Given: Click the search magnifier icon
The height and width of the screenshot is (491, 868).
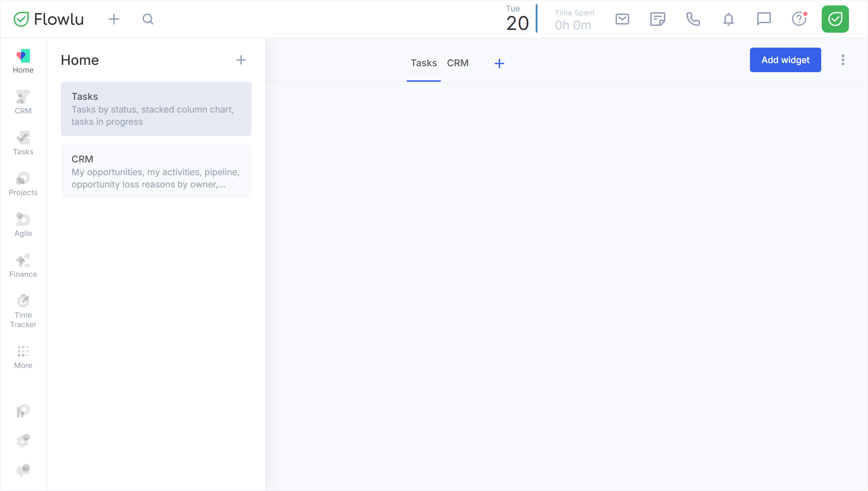Looking at the screenshot, I should click(148, 19).
